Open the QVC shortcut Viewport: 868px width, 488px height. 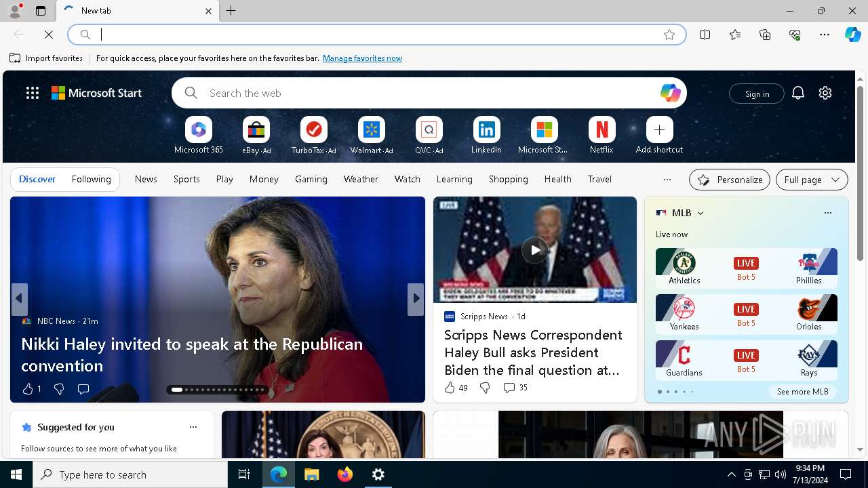pyautogui.click(x=429, y=136)
